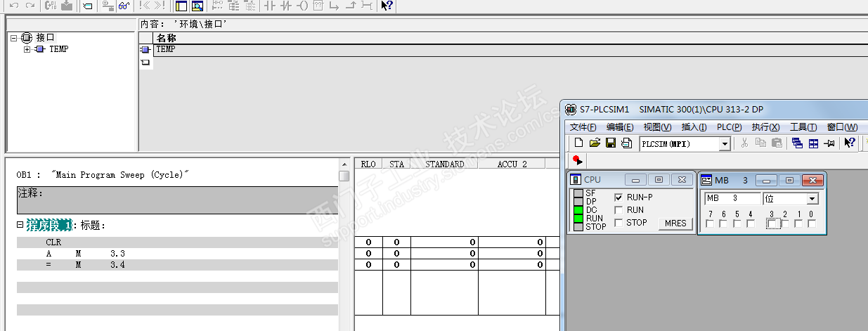Viewport: 868px width, 331px height.
Task: Click the '= M 3.4' instruction line
Action: 177,264
